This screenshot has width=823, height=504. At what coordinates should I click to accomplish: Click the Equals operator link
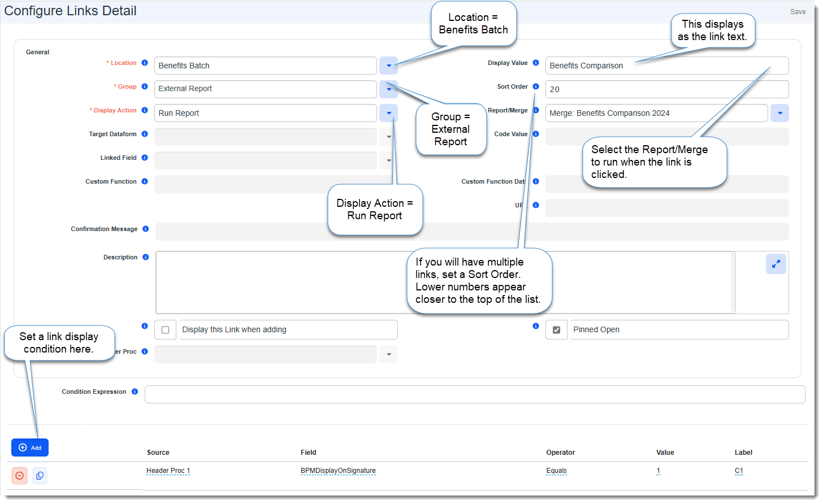(556, 471)
